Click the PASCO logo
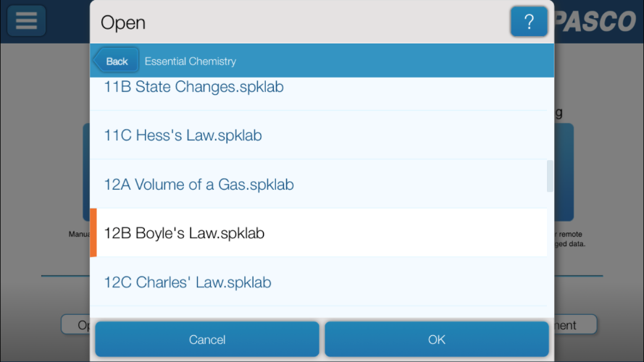This screenshot has height=362, width=644. pyautogui.click(x=595, y=21)
